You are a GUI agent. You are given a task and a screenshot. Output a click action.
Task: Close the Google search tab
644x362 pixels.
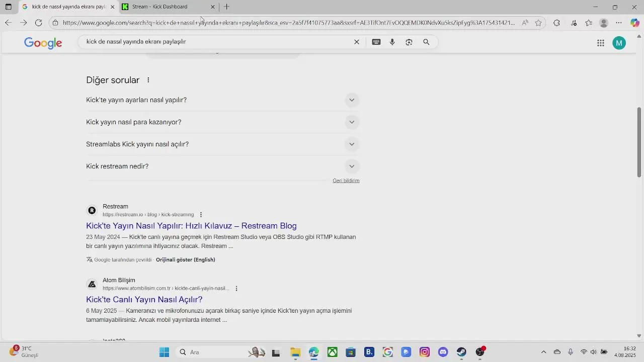pos(112,7)
